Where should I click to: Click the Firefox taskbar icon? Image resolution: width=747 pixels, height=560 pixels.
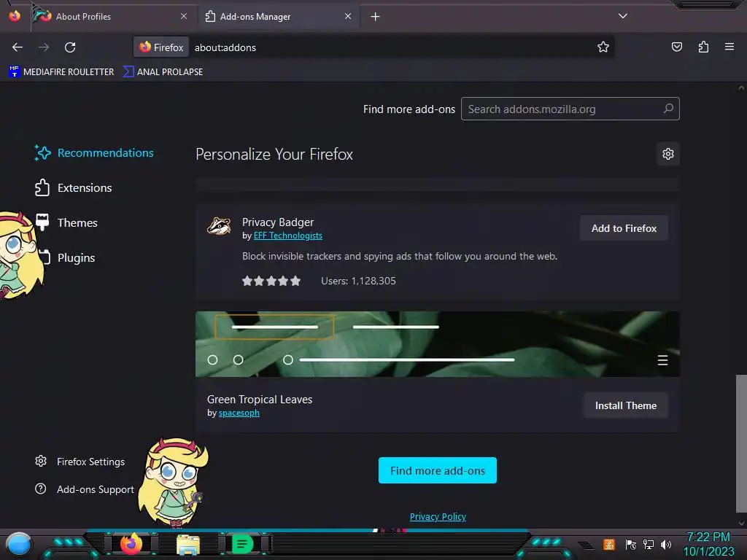(131, 544)
